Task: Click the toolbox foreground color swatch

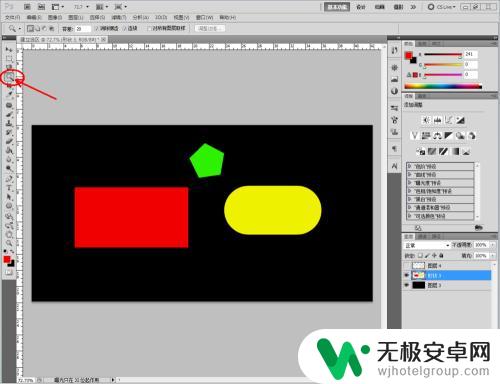Action: point(7,259)
